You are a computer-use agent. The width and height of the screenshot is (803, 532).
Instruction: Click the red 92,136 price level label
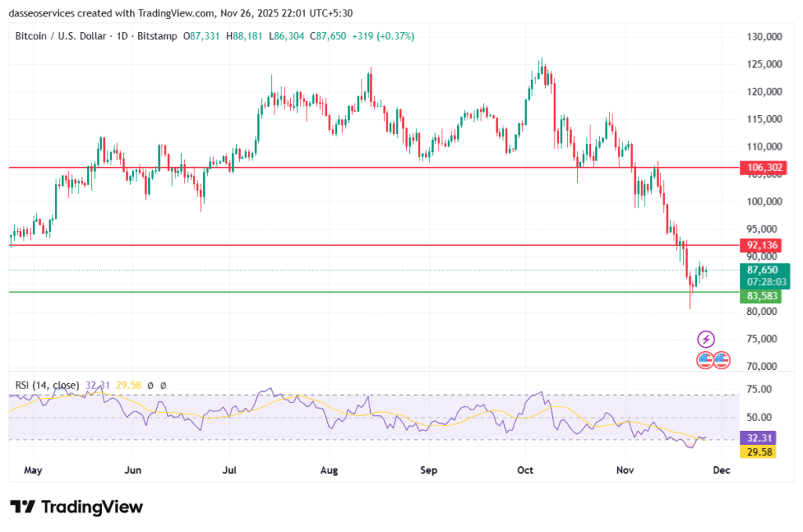pos(761,245)
